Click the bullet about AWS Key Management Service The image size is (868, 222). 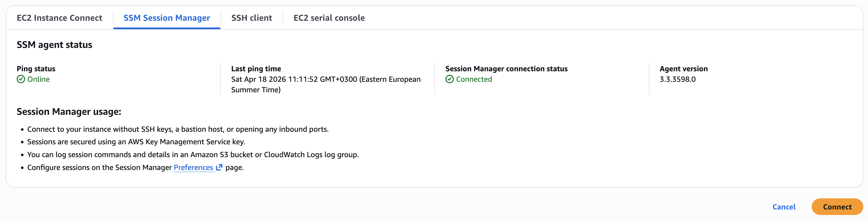(136, 142)
